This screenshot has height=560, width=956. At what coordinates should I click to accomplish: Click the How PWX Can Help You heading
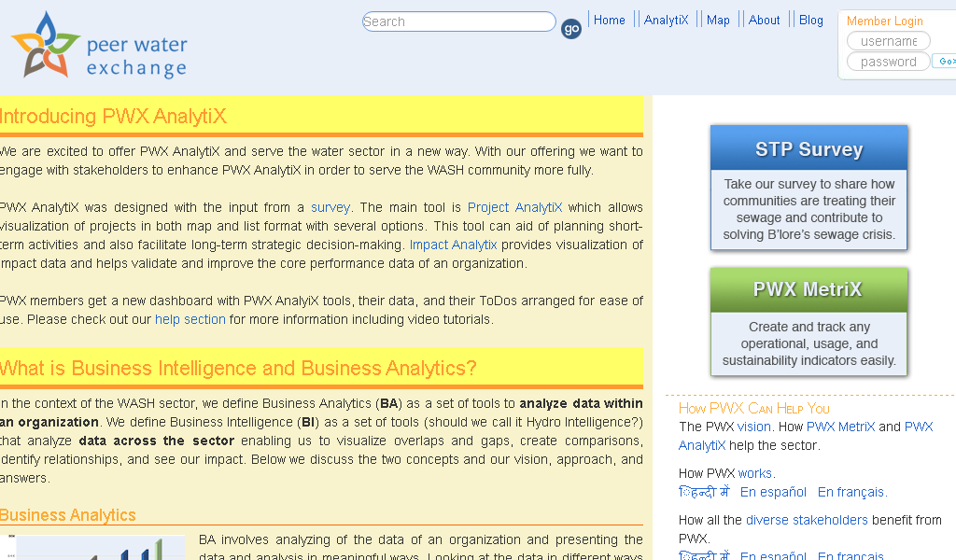pyautogui.click(x=754, y=408)
